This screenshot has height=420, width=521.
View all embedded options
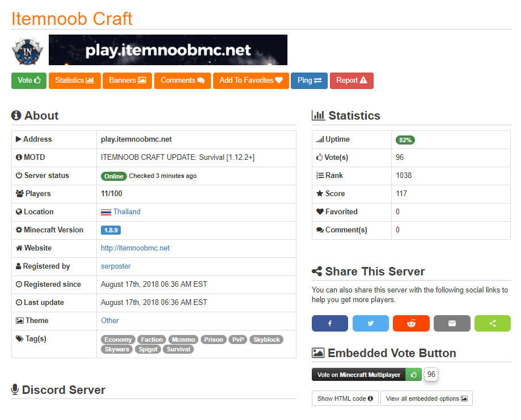coord(426,398)
